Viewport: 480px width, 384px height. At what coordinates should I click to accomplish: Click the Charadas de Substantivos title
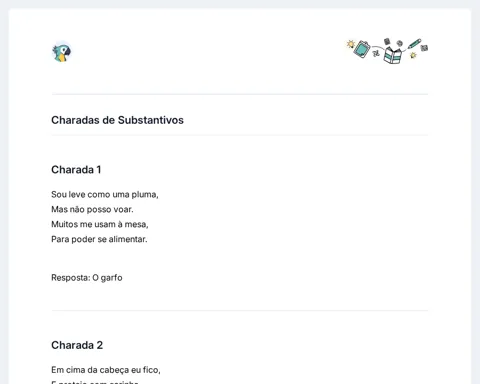pyautogui.click(x=117, y=120)
